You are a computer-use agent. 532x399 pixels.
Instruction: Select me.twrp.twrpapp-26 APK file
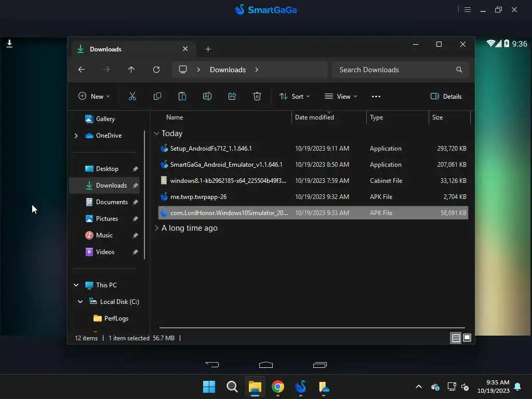point(313,197)
